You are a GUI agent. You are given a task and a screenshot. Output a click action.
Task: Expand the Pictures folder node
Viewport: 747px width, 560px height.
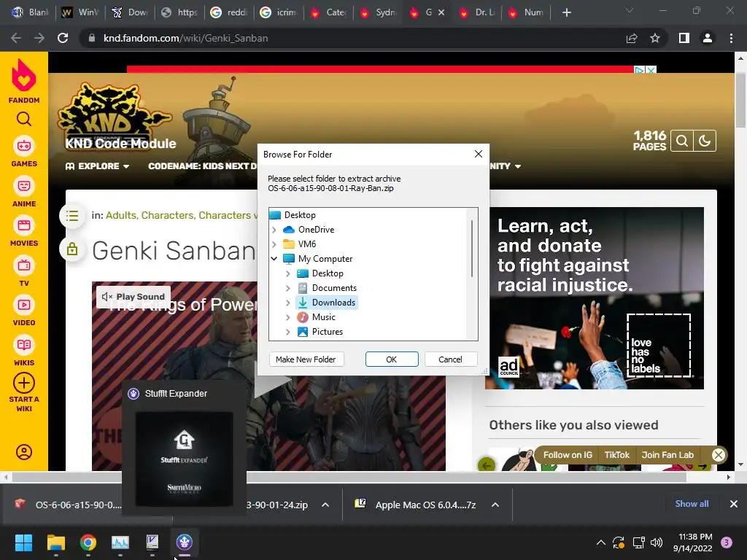tap(287, 332)
